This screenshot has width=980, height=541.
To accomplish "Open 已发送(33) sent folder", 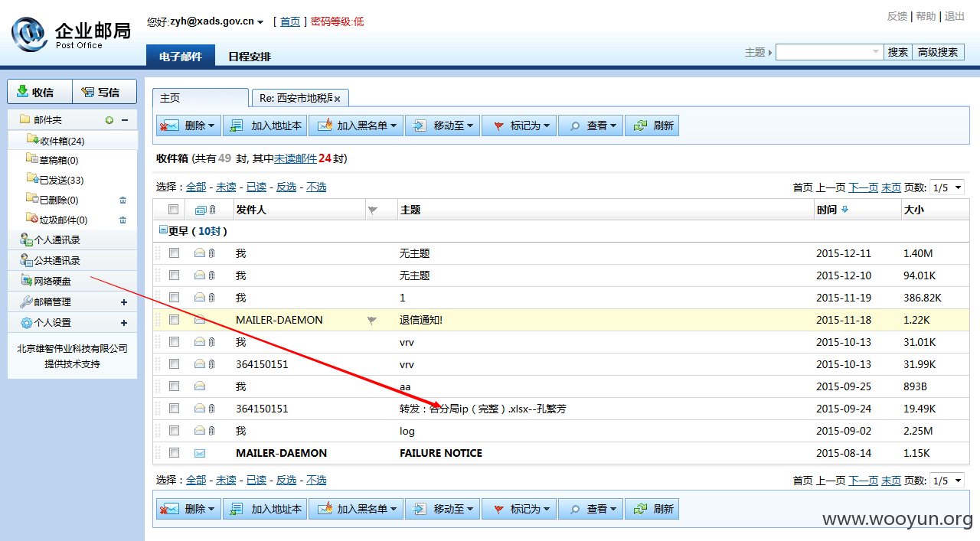I will click(61, 181).
